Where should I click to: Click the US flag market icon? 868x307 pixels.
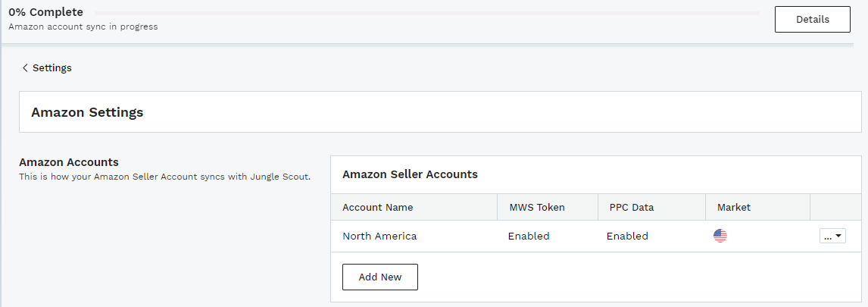coord(720,236)
